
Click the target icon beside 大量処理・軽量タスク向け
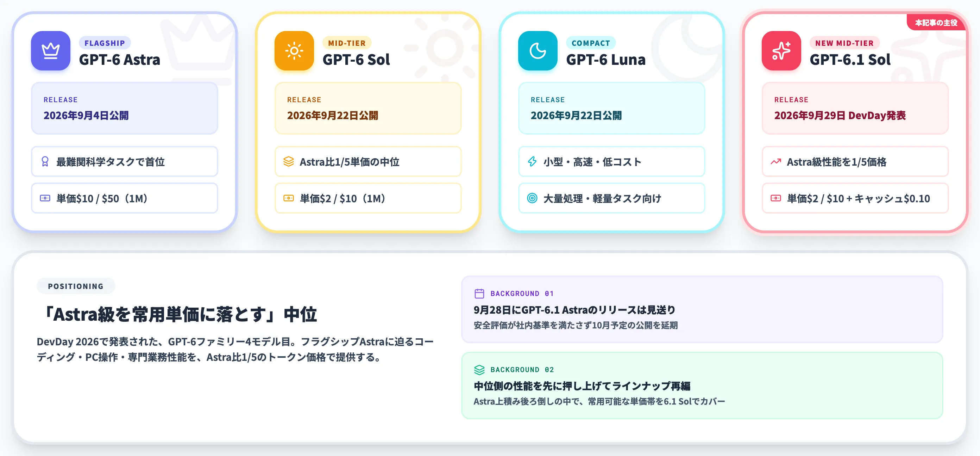tap(532, 198)
